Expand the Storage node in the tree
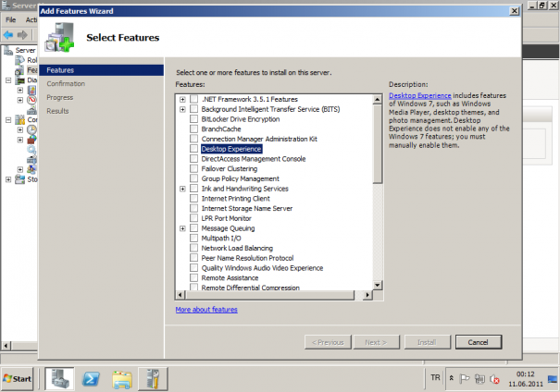Image resolution: width=560 pixels, height=392 pixels. pyautogui.click(x=8, y=179)
